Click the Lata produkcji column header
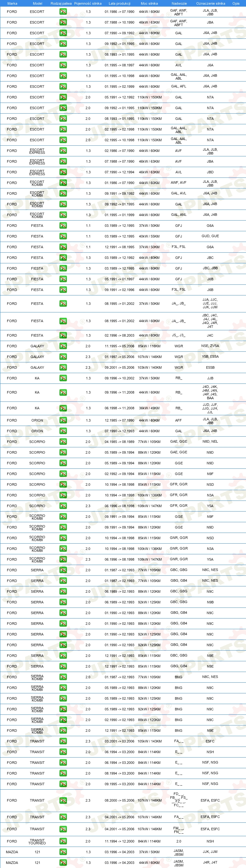Viewport: 246px width, 868px height. tap(119, 3)
